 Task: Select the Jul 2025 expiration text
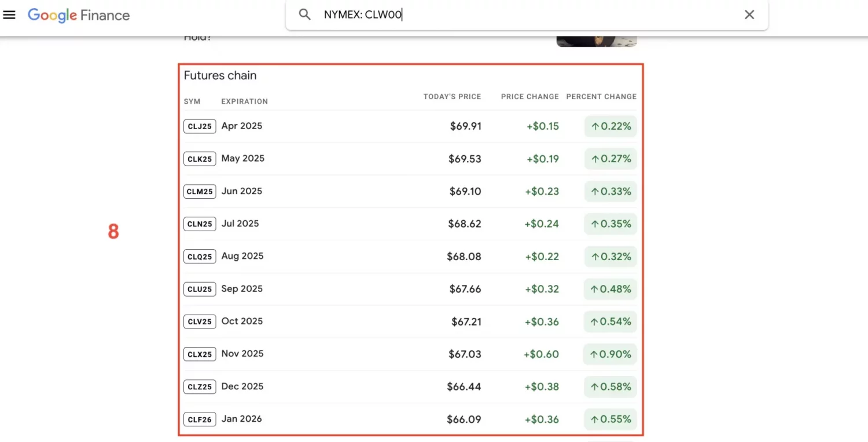click(240, 223)
